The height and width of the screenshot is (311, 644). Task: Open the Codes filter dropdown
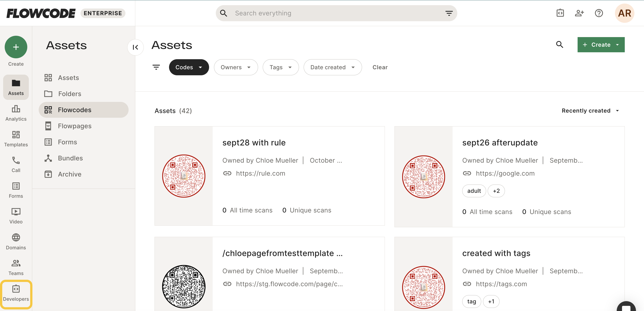pyautogui.click(x=189, y=67)
